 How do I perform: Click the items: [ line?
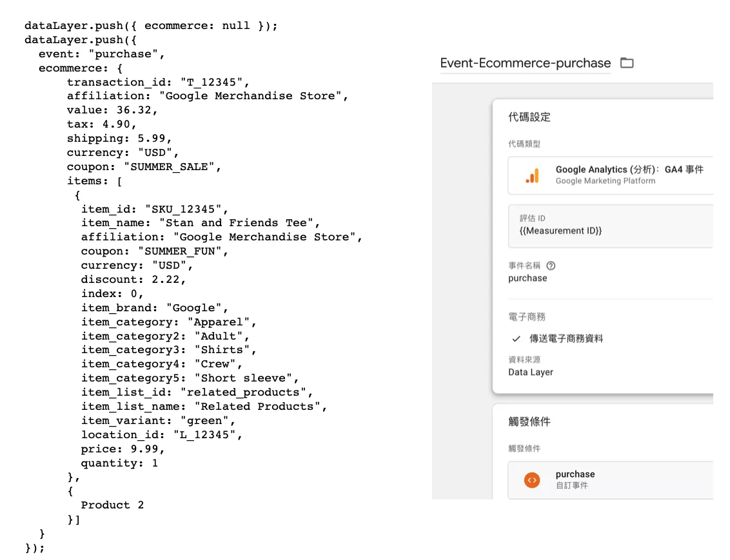point(95,181)
